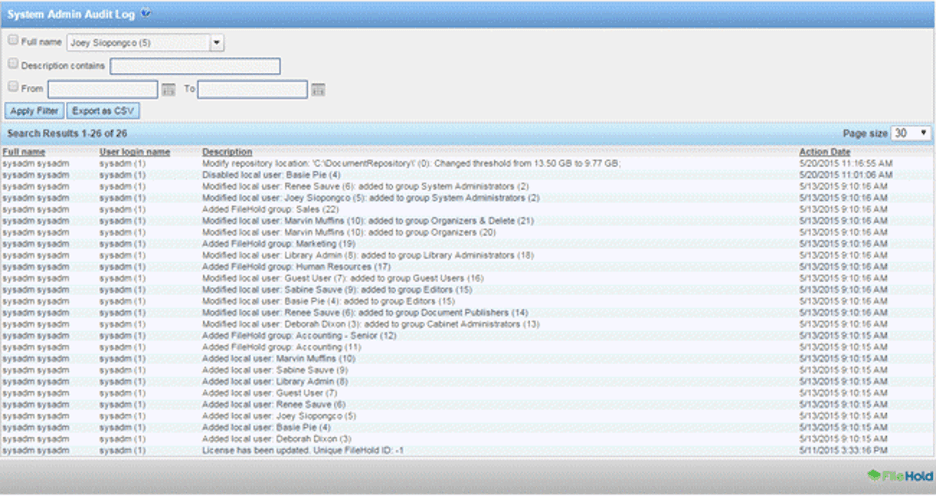Enable the Full name filter checkbox
This screenshot has width=936, height=496.
click(13, 42)
